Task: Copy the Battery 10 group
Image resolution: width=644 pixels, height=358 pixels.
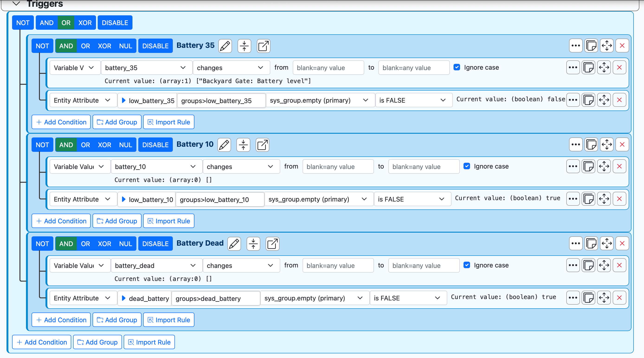Action: pos(591,145)
